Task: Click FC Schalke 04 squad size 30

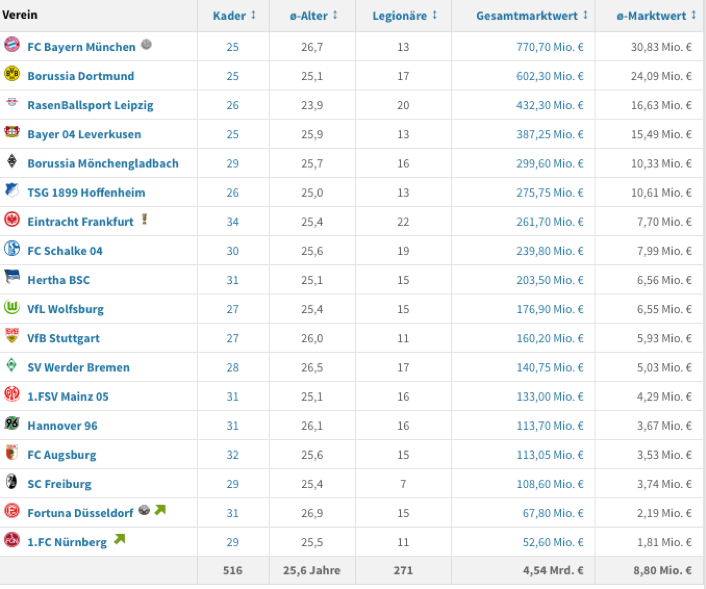Action: coord(232,251)
